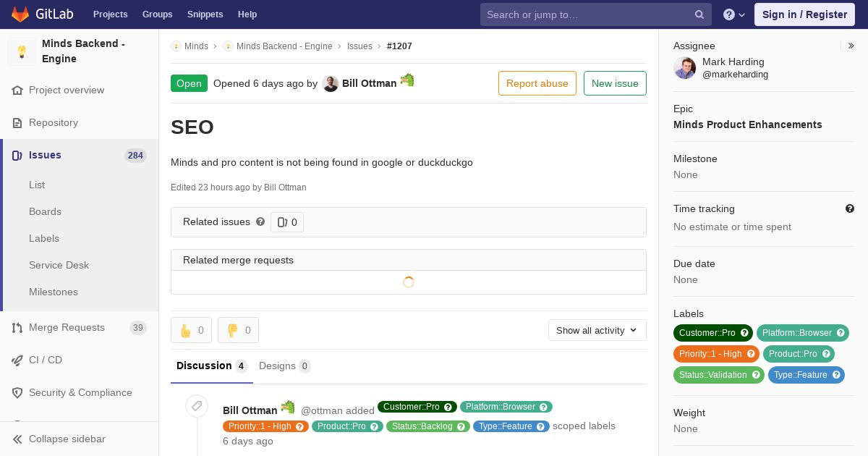
Task: Switch to the Discussion tab
Action: click(x=212, y=366)
